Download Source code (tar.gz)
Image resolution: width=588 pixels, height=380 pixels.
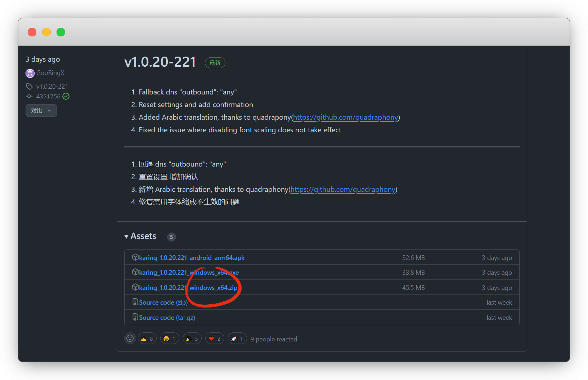(167, 318)
